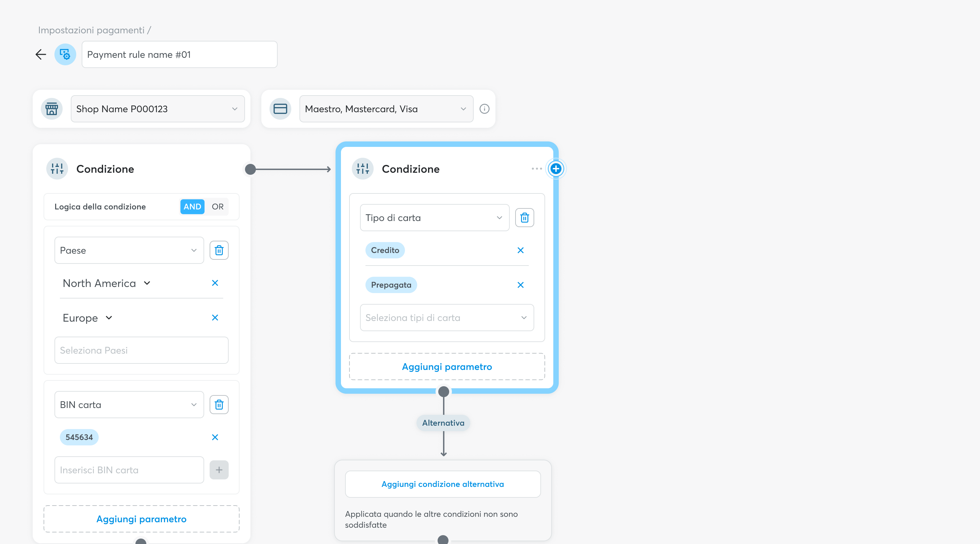Click the Payment rule name field
The image size is (980, 544).
click(179, 54)
